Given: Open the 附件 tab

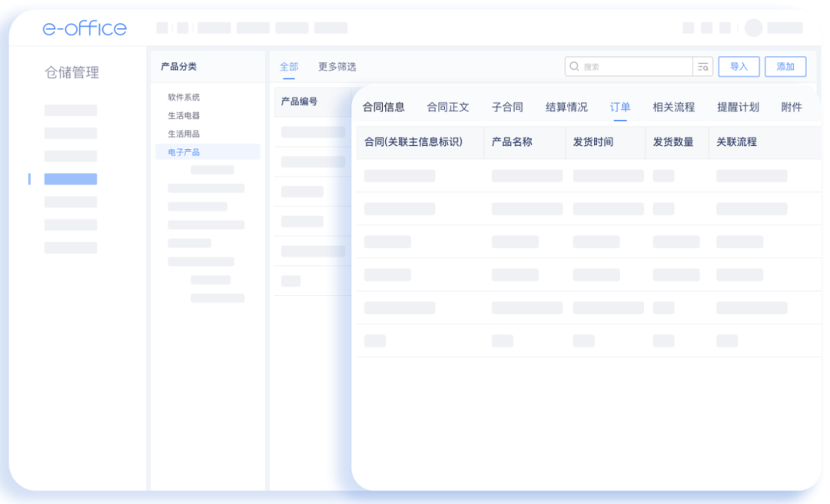Looking at the screenshot, I should coord(792,107).
